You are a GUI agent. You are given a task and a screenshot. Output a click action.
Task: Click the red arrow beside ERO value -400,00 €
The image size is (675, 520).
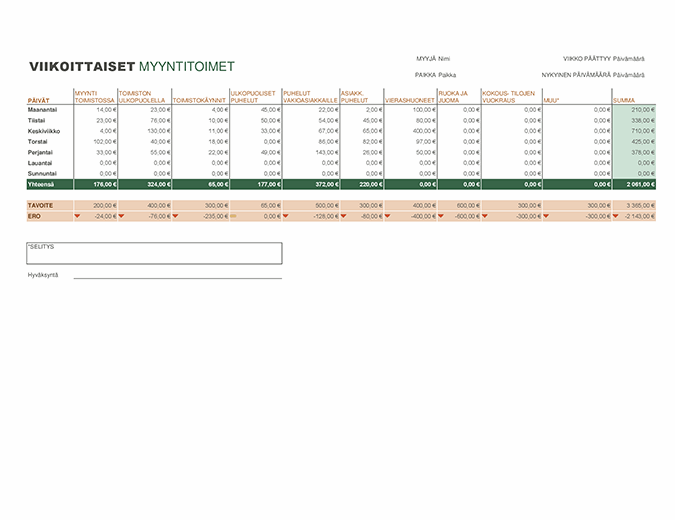387,215
